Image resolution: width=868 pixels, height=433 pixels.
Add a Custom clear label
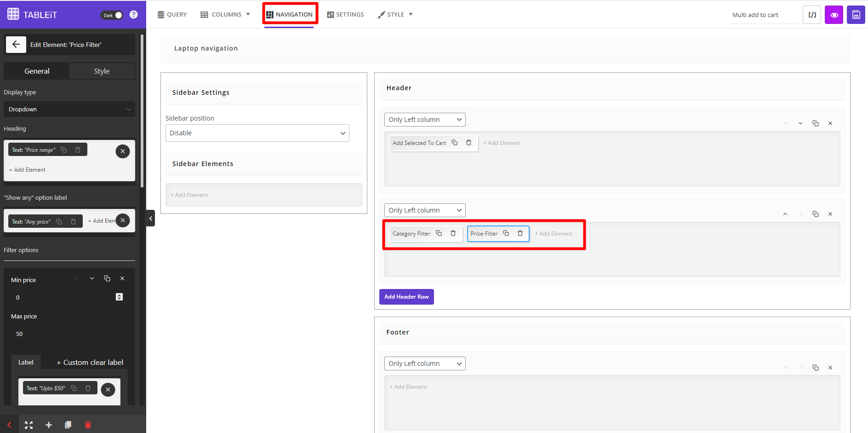pyautogui.click(x=90, y=363)
